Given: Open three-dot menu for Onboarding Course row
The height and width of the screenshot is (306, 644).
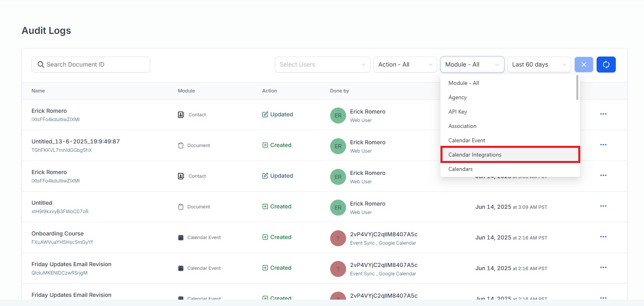Looking at the screenshot, I should pyautogui.click(x=603, y=237).
